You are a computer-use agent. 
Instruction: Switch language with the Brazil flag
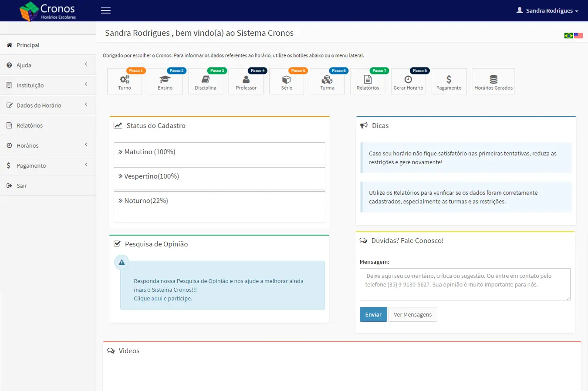[x=568, y=35]
